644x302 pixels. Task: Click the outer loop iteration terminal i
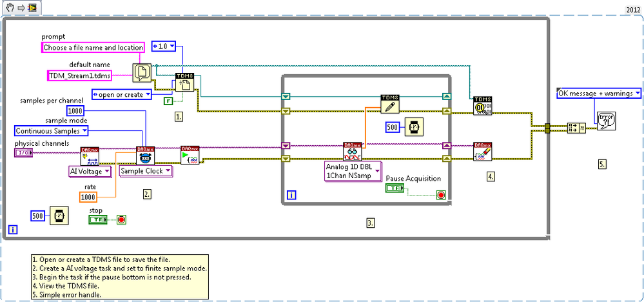pyautogui.click(x=13, y=230)
